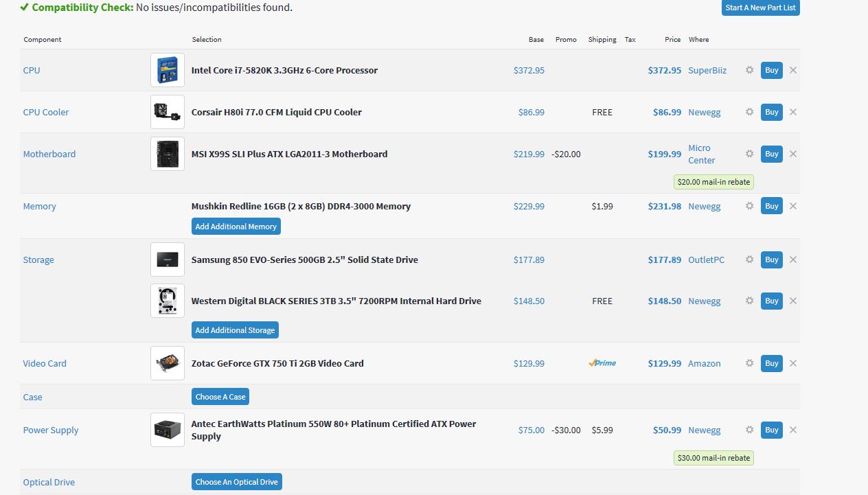The height and width of the screenshot is (495, 868).
Task: Visit SuperBiiz merchant link
Action: point(707,70)
